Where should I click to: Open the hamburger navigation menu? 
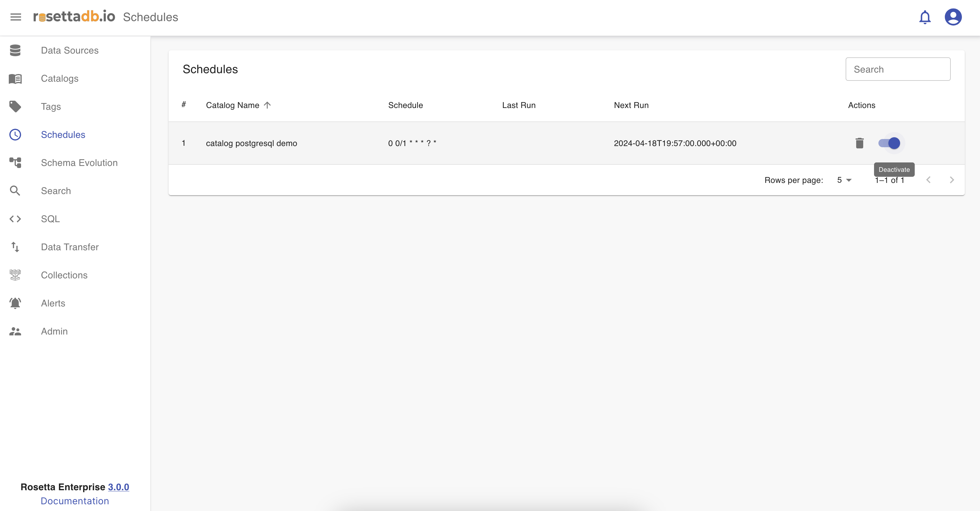pos(16,17)
